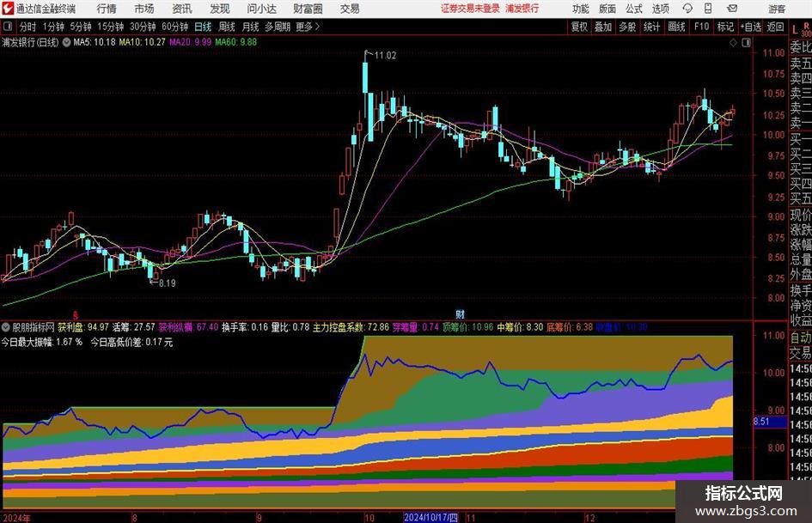812x523 pixels.
Task: Click the MA10: 10.27 indicator value
Action: pyautogui.click(x=142, y=42)
